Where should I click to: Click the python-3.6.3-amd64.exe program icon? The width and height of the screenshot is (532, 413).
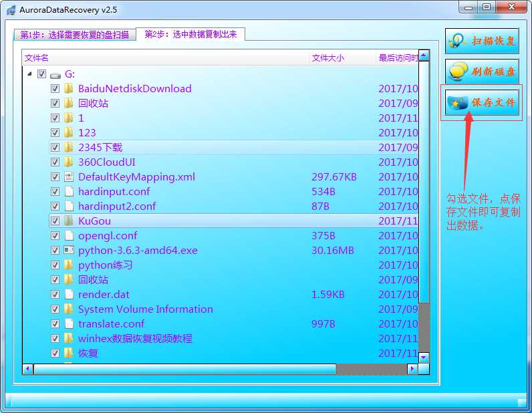tap(69, 250)
